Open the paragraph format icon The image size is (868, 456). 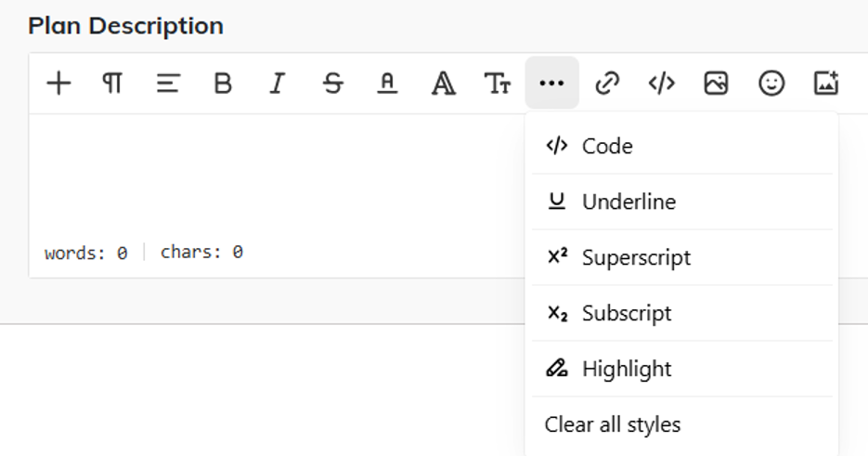pos(112,84)
